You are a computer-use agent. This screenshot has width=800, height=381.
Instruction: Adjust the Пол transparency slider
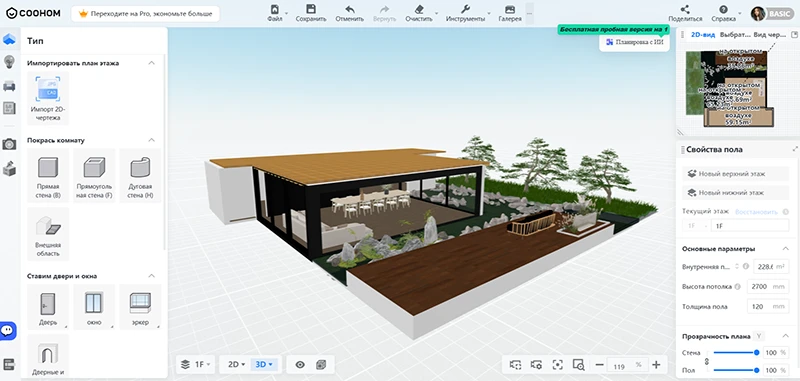click(735, 370)
